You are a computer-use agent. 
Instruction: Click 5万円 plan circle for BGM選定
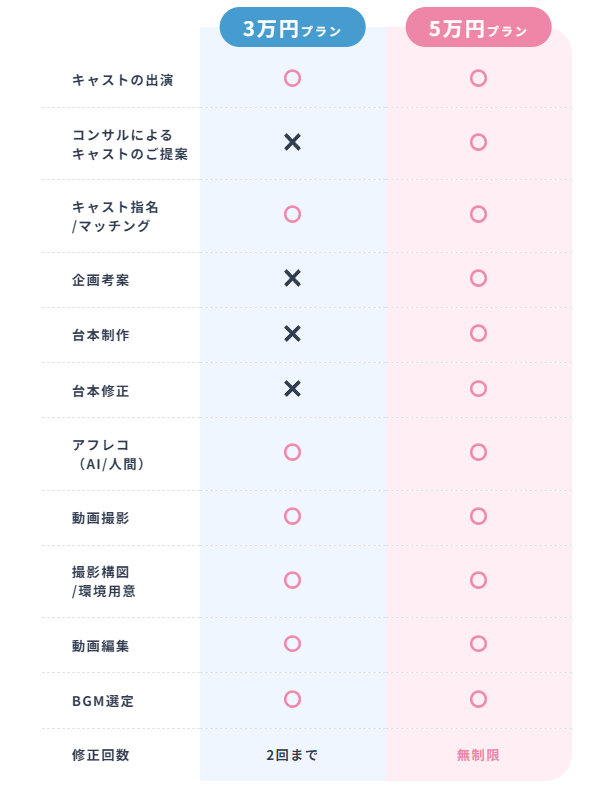tap(478, 699)
